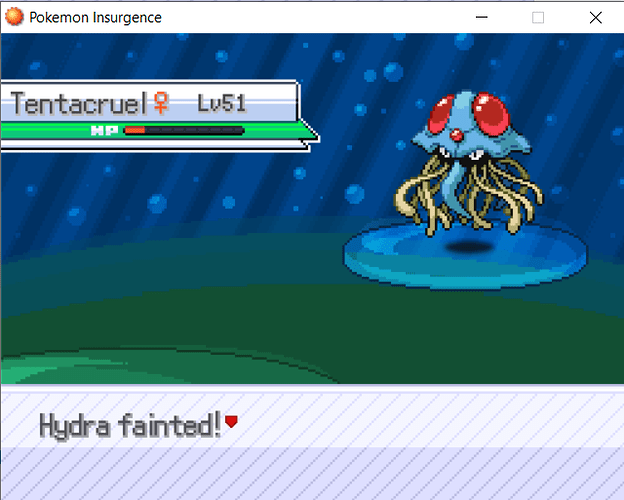Click the 'Hydra fainted!' message text
The image size is (624, 500).
pyautogui.click(x=130, y=426)
